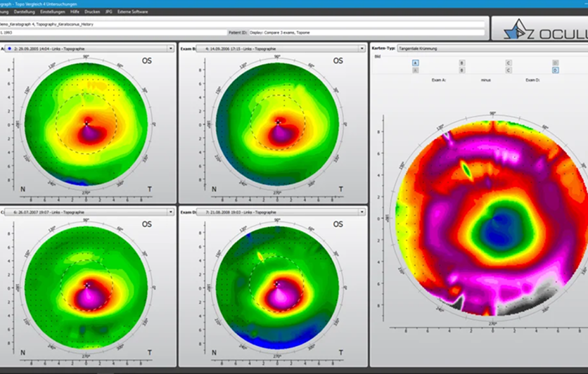
Task: Open the Externe Software menu
Action: pos(133,12)
